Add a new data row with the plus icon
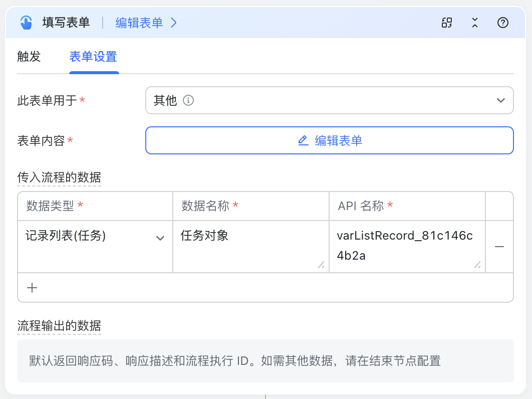This screenshot has height=399, width=532. point(32,288)
